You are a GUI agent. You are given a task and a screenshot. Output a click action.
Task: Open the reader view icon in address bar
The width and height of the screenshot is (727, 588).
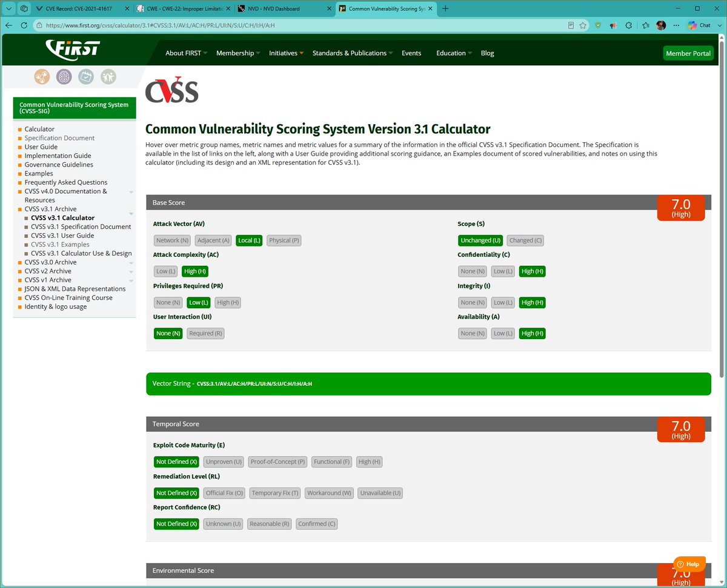pos(571,25)
